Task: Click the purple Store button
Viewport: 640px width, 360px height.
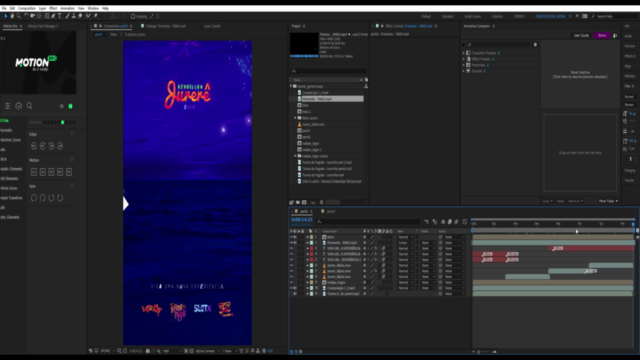Action: coord(602,36)
